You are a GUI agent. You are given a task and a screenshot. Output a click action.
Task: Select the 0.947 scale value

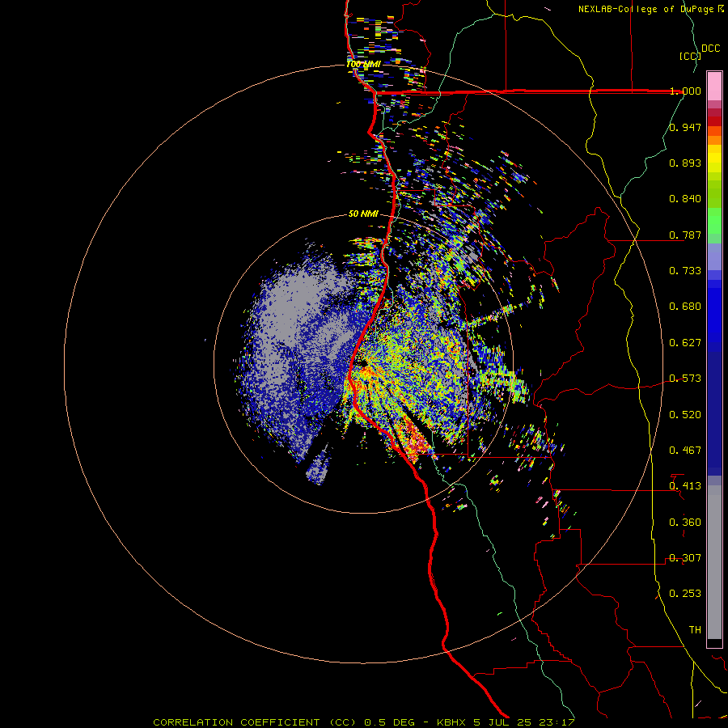pos(685,127)
